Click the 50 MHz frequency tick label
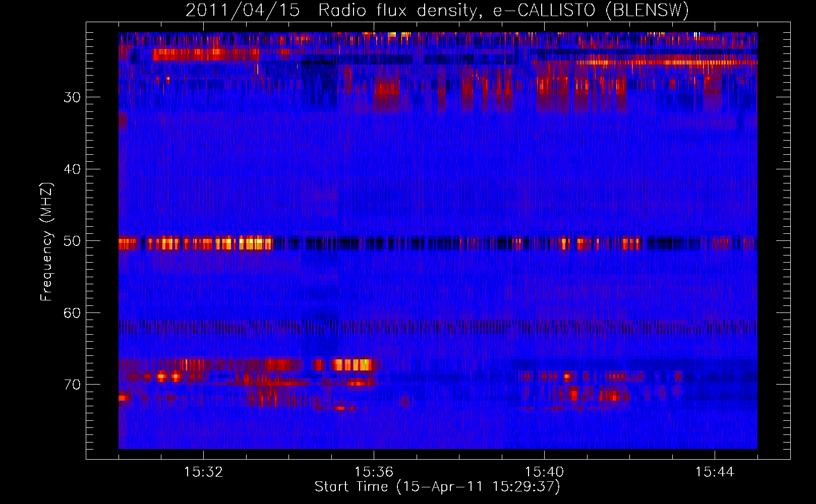The image size is (816, 504). [x=72, y=241]
